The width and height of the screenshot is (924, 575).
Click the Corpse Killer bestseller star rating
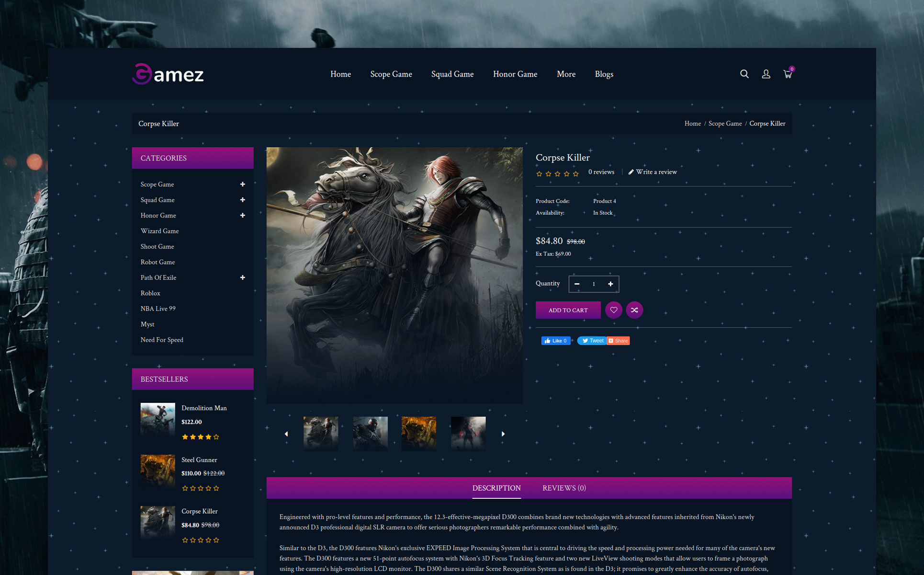201,540
